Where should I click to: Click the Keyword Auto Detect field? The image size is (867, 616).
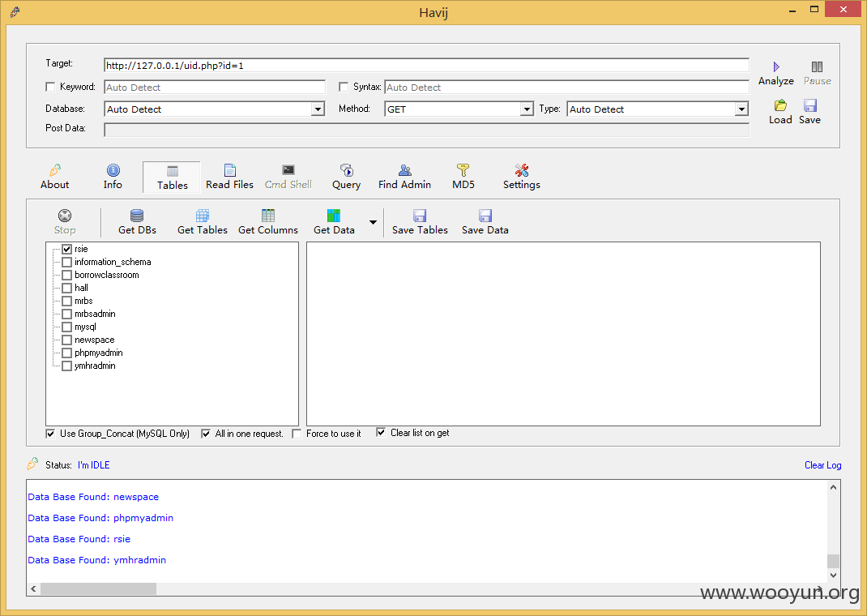(215, 88)
